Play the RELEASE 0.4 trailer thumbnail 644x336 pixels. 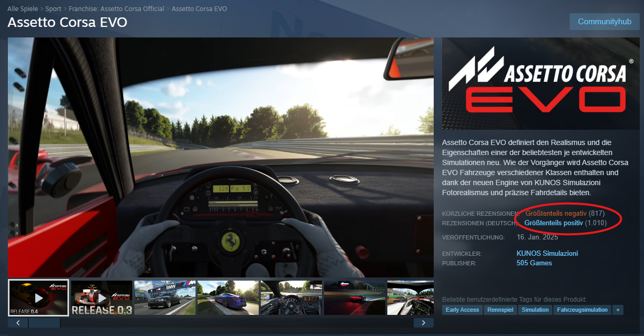(38, 298)
